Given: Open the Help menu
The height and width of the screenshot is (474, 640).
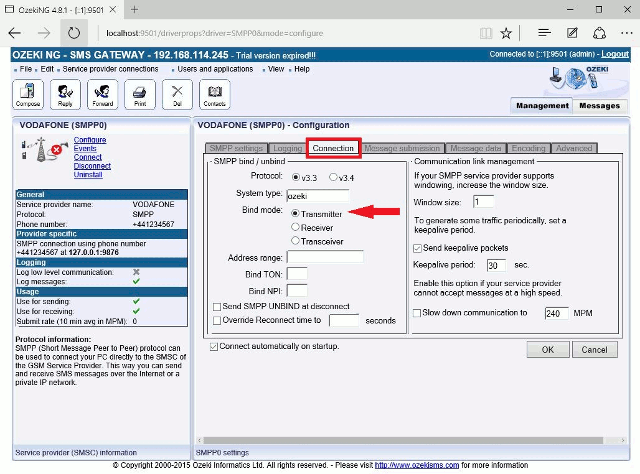Looking at the screenshot, I should (302, 69).
